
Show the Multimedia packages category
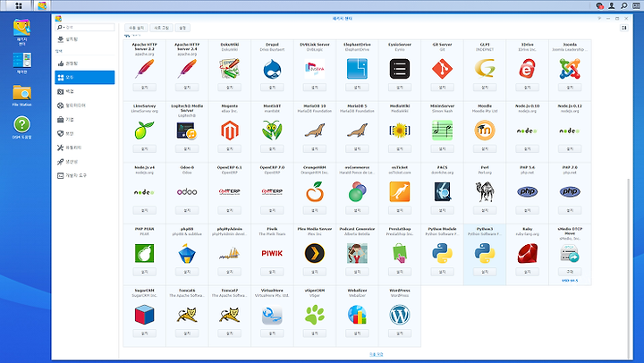click(x=85, y=106)
